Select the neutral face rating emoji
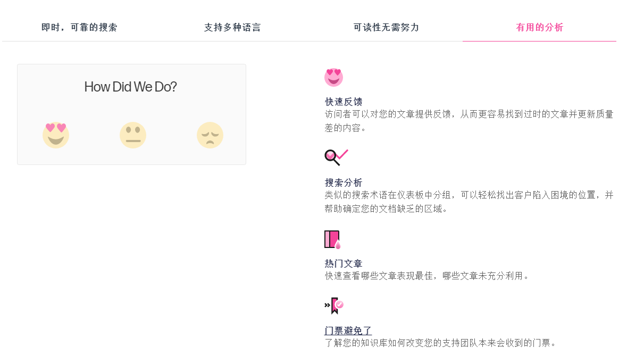The height and width of the screenshot is (364, 644). pyautogui.click(x=133, y=135)
